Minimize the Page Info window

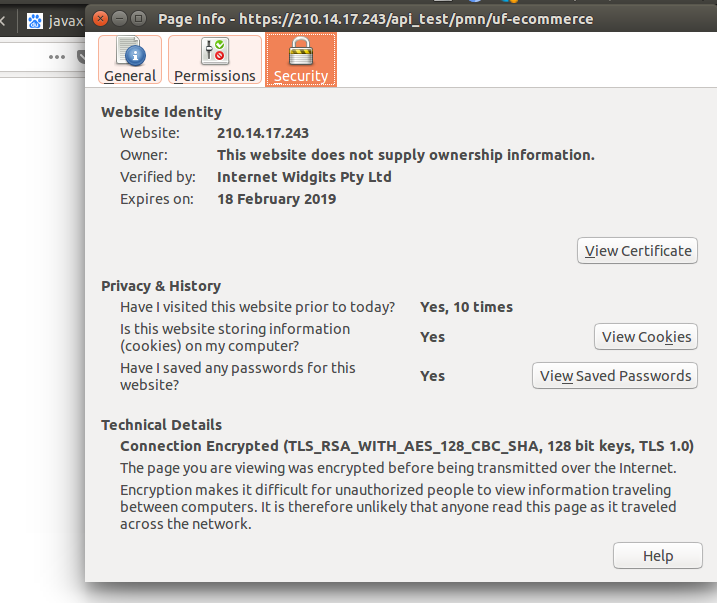tap(119, 19)
